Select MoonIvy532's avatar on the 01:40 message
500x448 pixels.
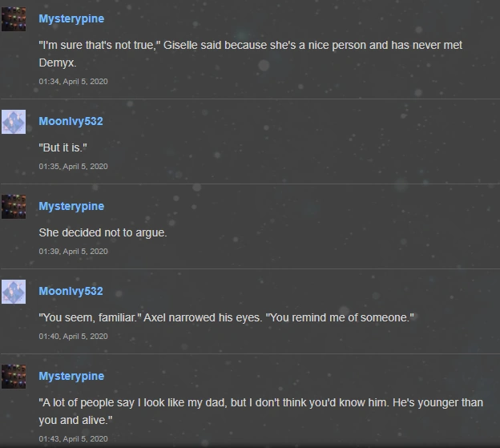click(x=14, y=292)
